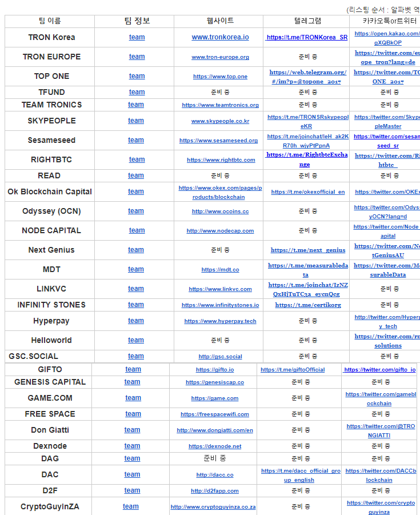Visit www.rightbtc.com website link
The width and height of the screenshot is (420, 515).
pos(221,159)
